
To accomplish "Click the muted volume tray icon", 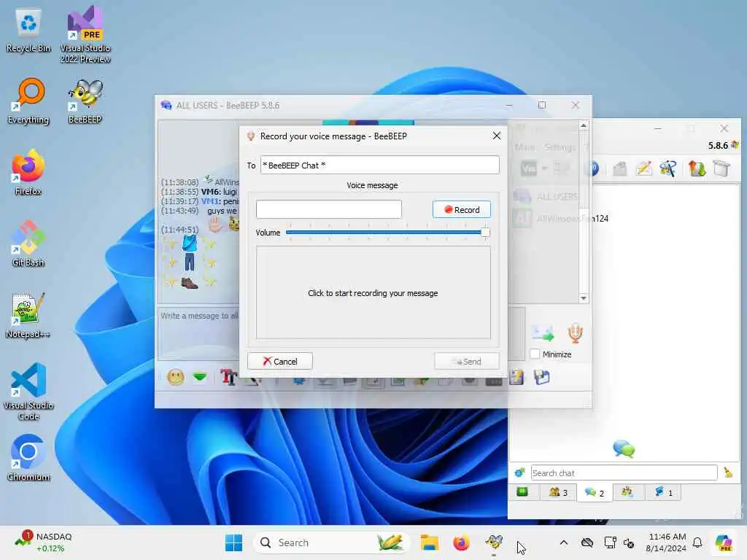I will pos(629,542).
